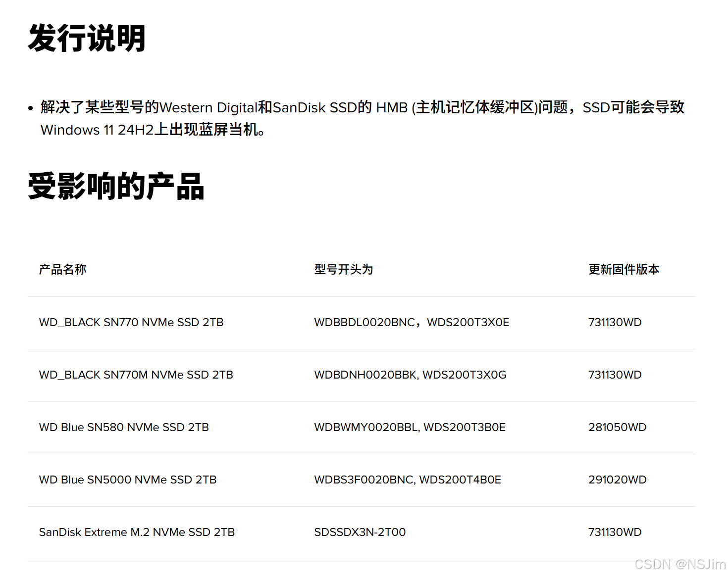Click the 发行说明 heading

tap(87, 38)
